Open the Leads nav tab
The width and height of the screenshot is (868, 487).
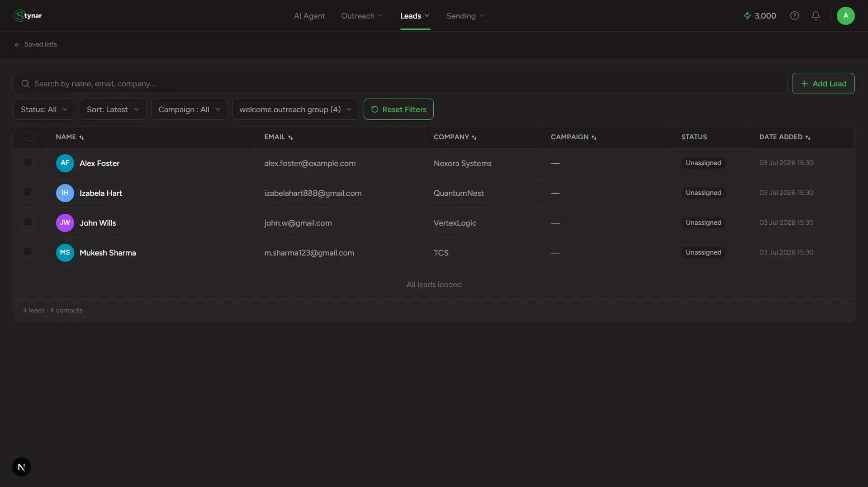coord(415,16)
